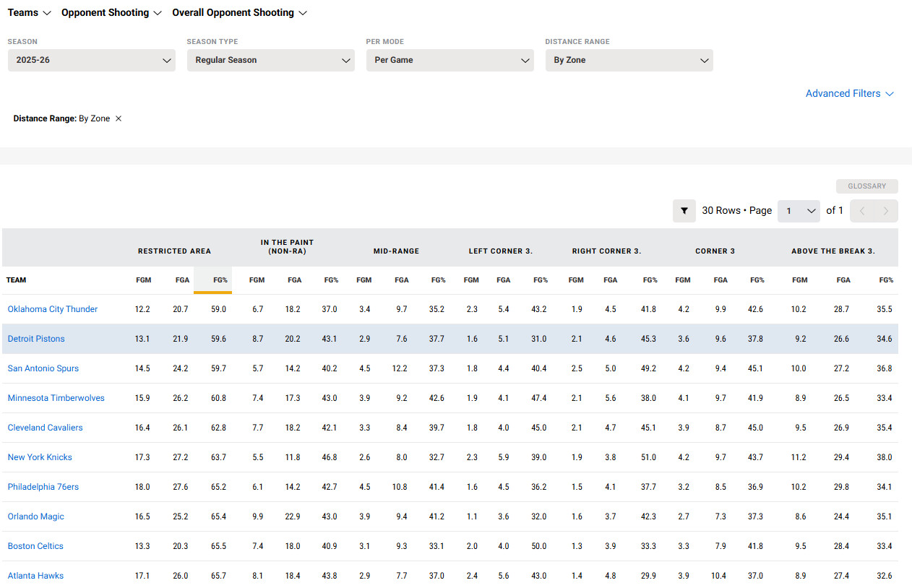Sort by Restricted Area FG% column
The width and height of the screenshot is (912, 588).
point(219,280)
